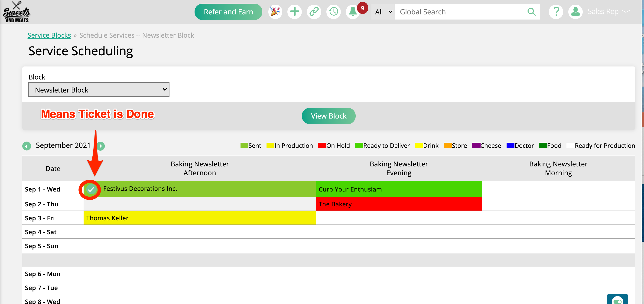The width and height of the screenshot is (644, 304).
Task: Click the add new item icon
Action: [x=294, y=12]
